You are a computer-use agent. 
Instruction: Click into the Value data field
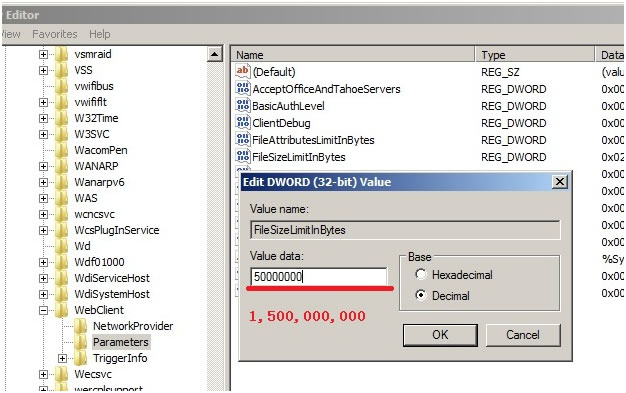coord(319,276)
